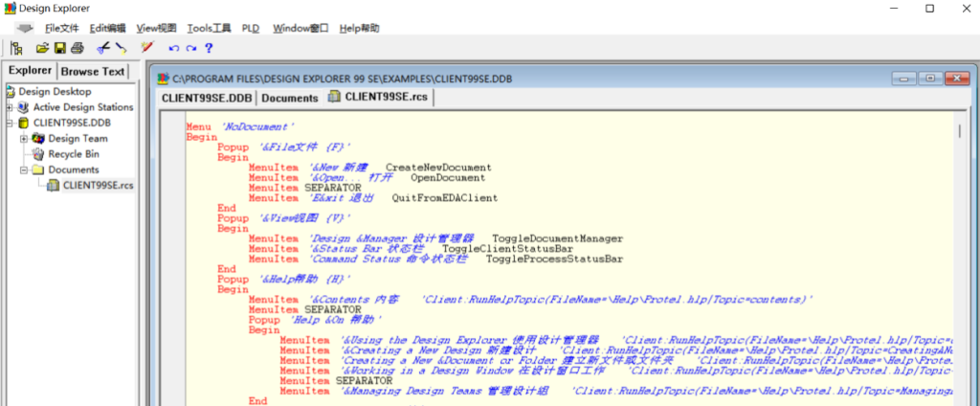The height and width of the screenshot is (406, 980).
Task: Toggle the design manager panel icon
Action: point(16,48)
